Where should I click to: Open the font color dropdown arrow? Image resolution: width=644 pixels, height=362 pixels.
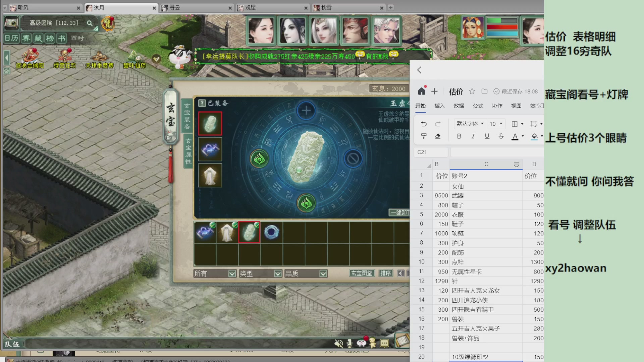(x=523, y=136)
